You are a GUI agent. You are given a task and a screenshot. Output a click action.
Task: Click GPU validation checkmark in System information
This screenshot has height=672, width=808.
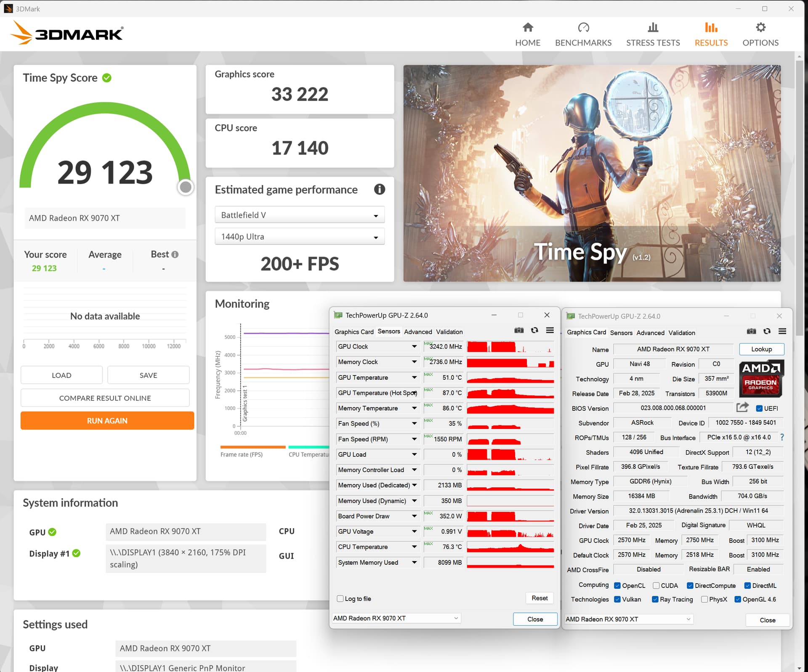[52, 532]
